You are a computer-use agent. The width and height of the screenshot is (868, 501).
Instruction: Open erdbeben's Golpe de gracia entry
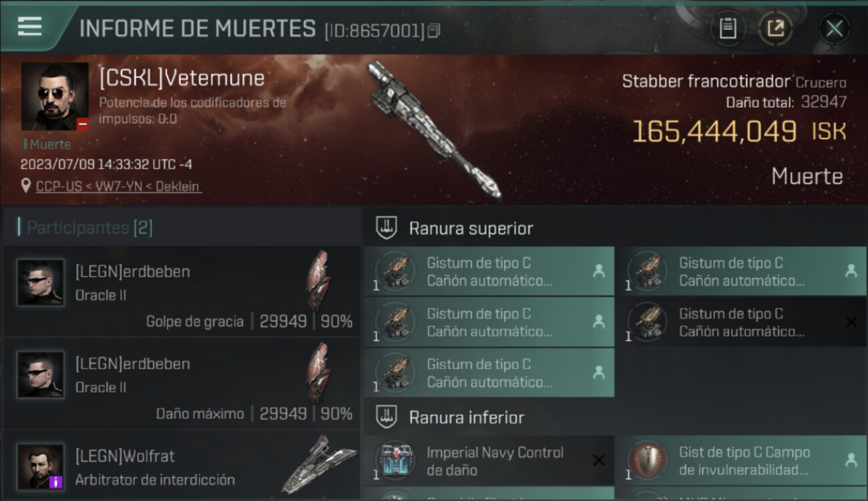[182, 291]
